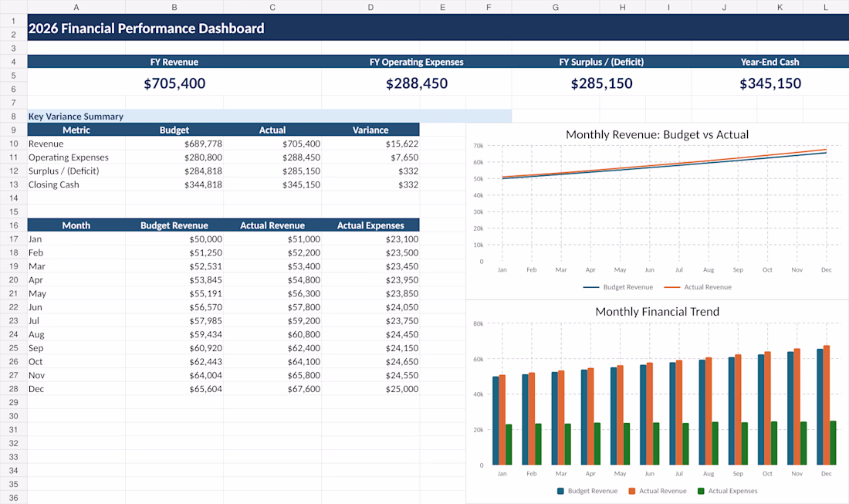This screenshot has height=504, width=849.
Task: Click Actual Expenses legend swatch in bar chart
Action: (x=701, y=491)
